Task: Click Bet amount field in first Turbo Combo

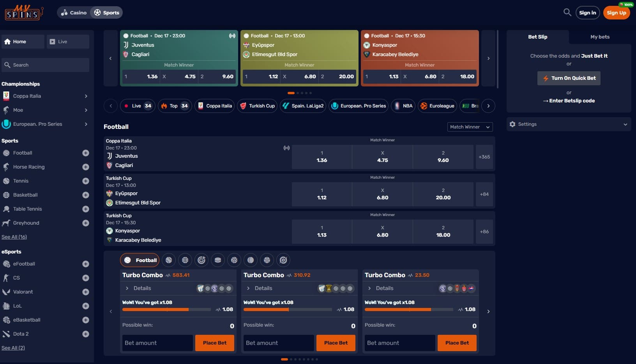Action: coord(157,343)
